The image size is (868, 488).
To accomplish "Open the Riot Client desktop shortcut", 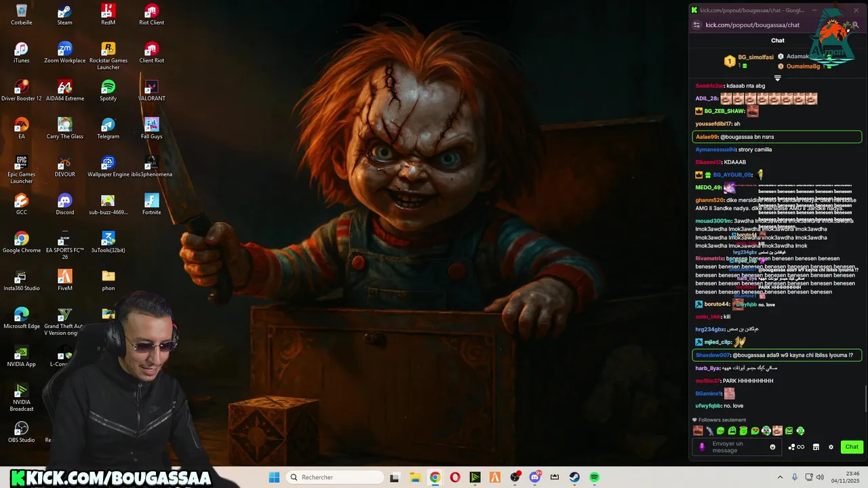I will click(x=151, y=14).
